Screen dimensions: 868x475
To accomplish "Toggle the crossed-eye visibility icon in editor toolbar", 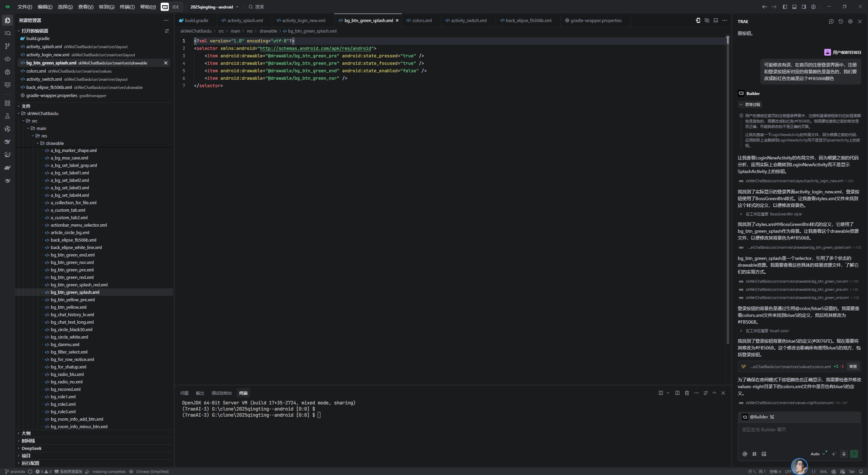I will (707, 20).
